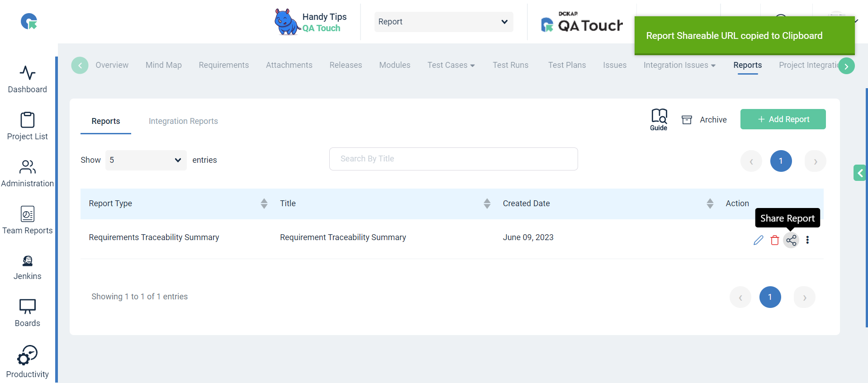Switch to the Overview tab
Image resolution: width=868 pixels, height=383 pixels.
[112, 65]
